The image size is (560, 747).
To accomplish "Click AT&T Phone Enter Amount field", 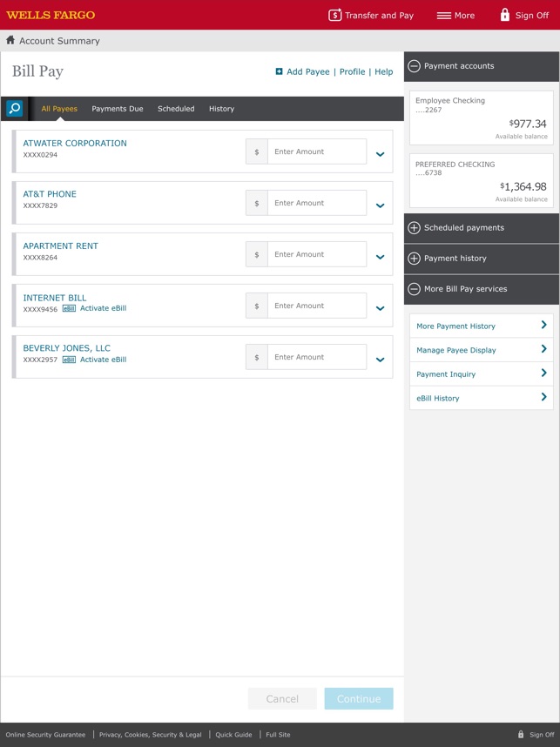I will pos(317,203).
